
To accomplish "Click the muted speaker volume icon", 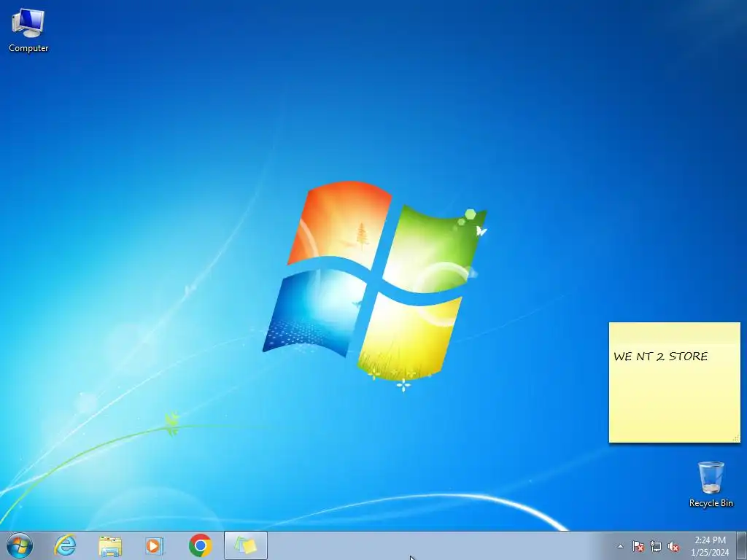I will (673, 547).
